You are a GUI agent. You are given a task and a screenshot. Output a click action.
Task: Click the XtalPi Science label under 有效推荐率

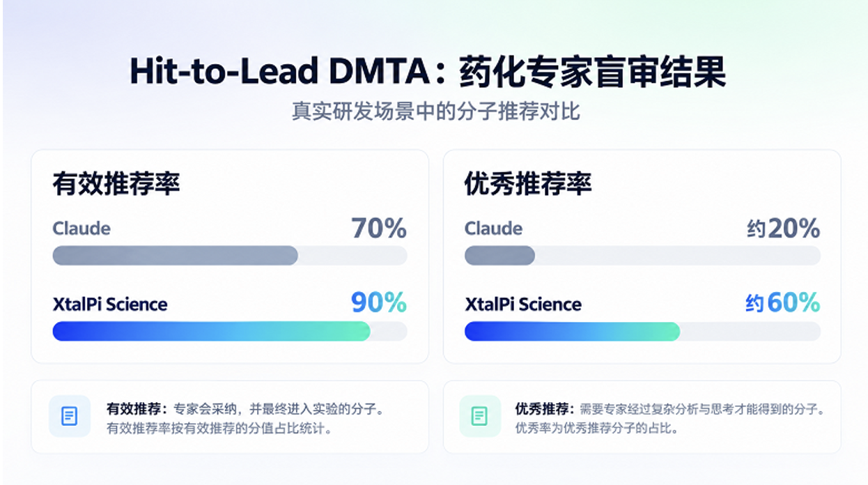(x=110, y=305)
